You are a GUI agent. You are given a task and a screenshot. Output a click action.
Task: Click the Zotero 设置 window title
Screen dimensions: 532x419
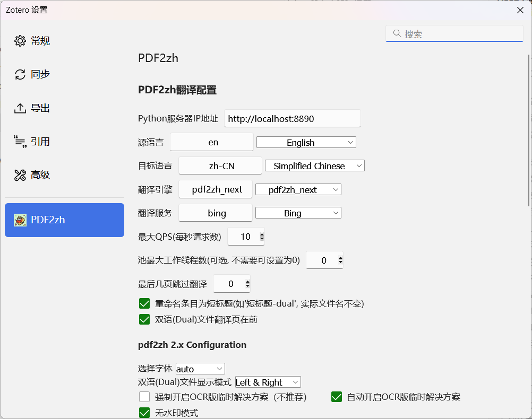(x=27, y=10)
